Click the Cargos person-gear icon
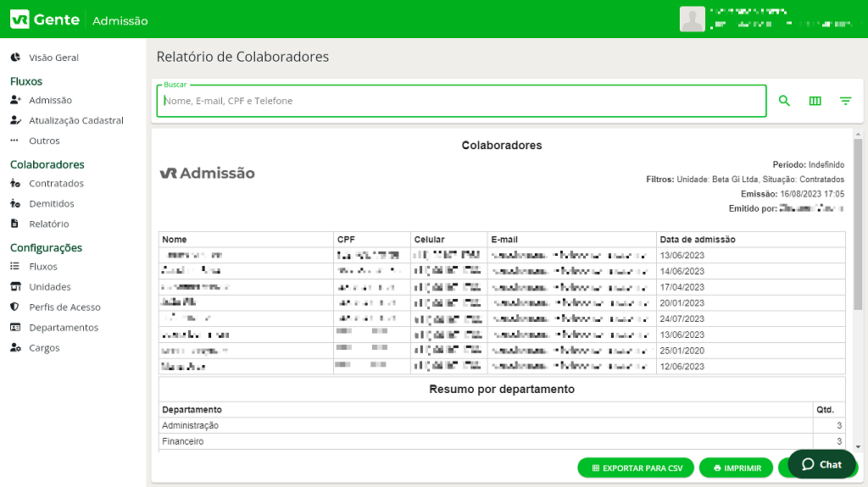This screenshot has height=487, width=868. (x=15, y=348)
